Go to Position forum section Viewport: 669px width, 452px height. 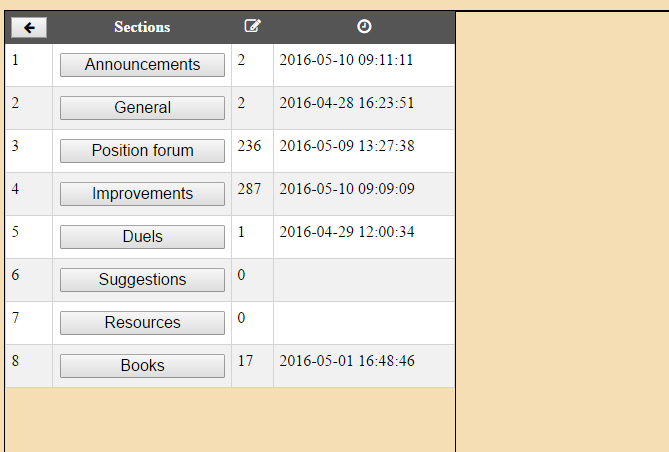click(143, 151)
